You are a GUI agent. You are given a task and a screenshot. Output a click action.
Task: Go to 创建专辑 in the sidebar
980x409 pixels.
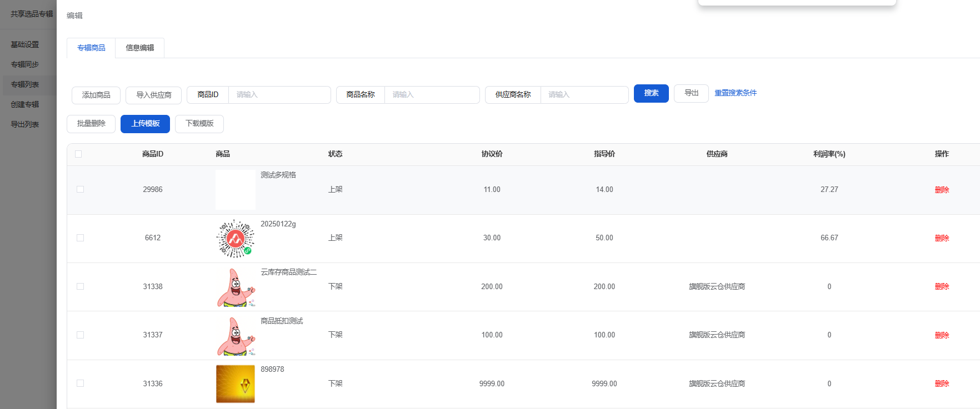tap(25, 104)
